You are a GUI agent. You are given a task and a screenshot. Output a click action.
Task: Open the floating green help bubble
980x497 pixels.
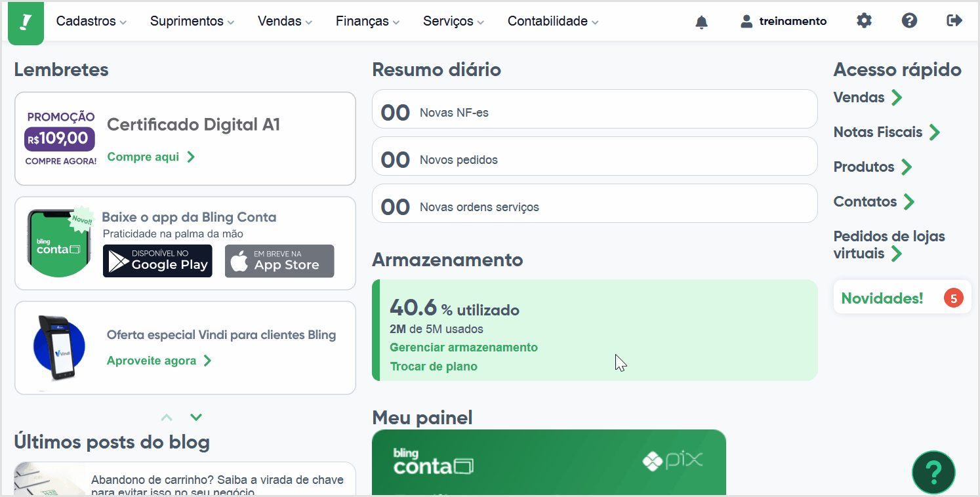[x=933, y=472]
